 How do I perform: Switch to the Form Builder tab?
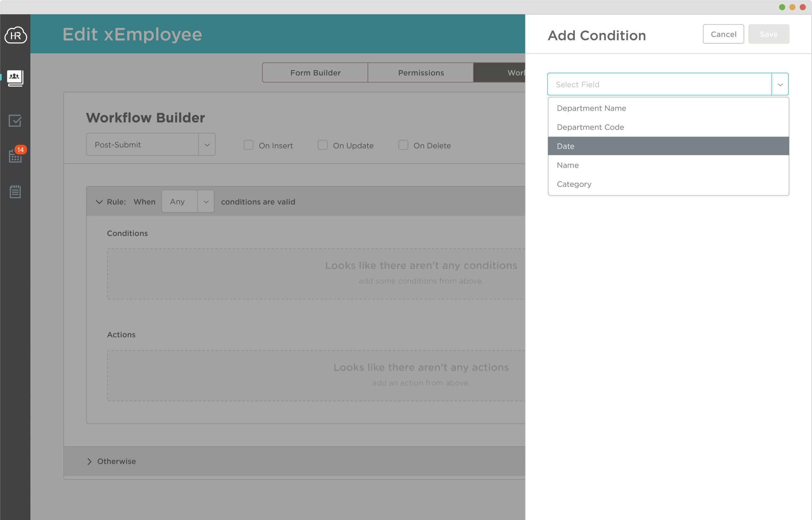(x=315, y=72)
